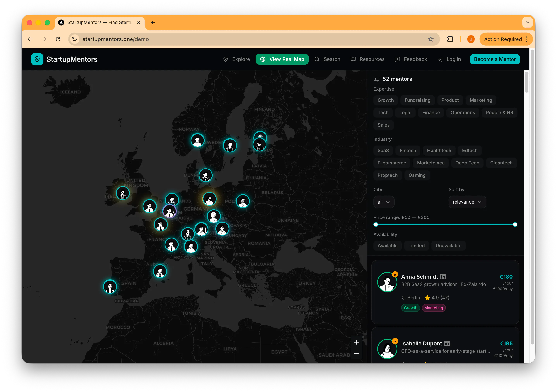This screenshot has height=392, width=557.
Task: Select the purple-ringed mentor marker in Belgium
Action: coord(170,211)
